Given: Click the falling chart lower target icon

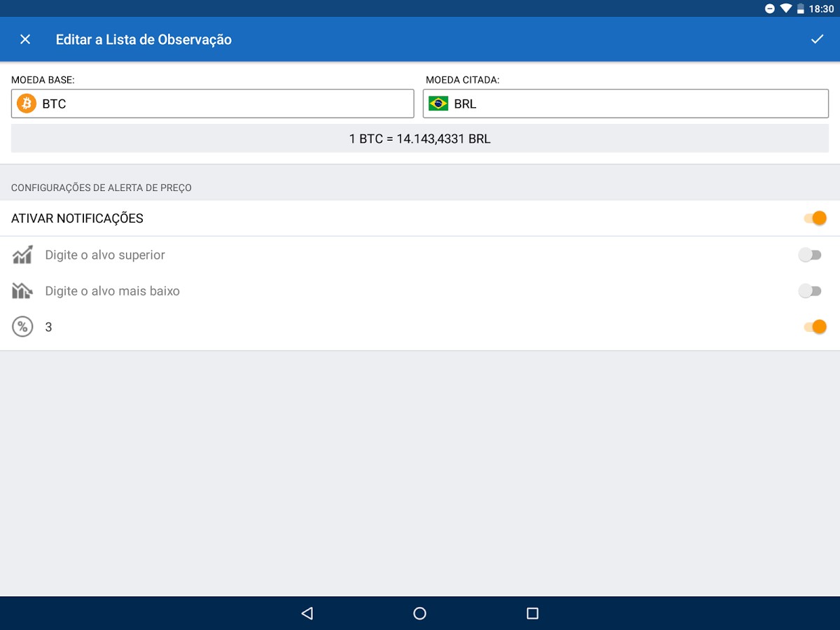Looking at the screenshot, I should 23,290.
